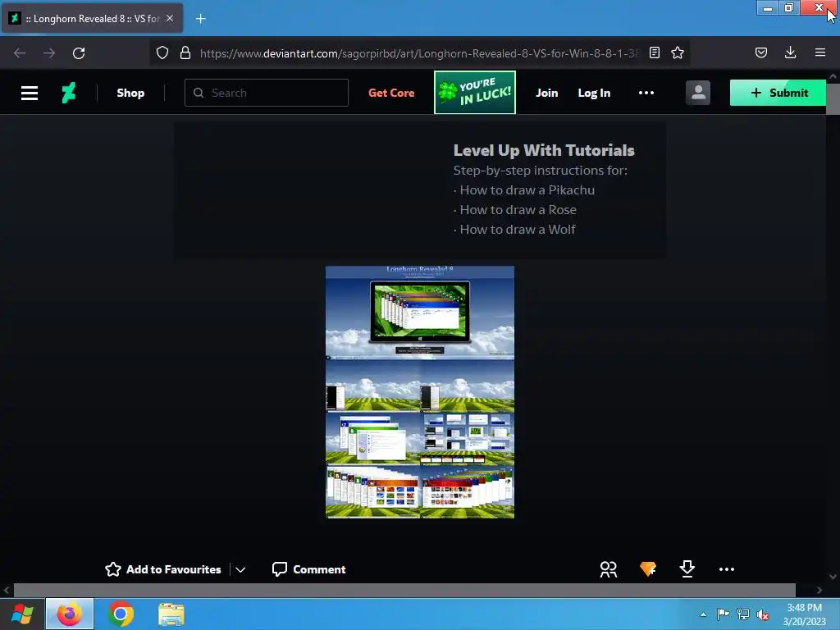The image size is (840, 630).
Task: Open a new browser tab
Action: pos(200,19)
